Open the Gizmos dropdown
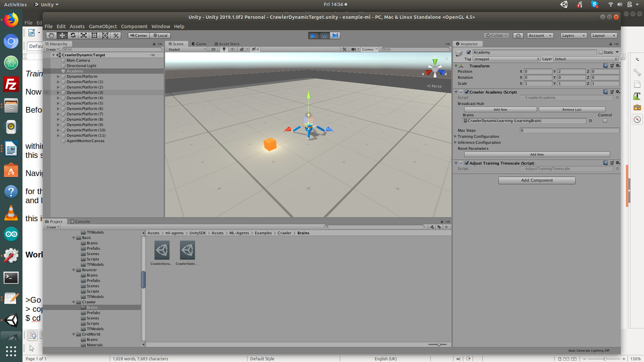Viewport: 644px width, 362px height. (x=370, y=49)
